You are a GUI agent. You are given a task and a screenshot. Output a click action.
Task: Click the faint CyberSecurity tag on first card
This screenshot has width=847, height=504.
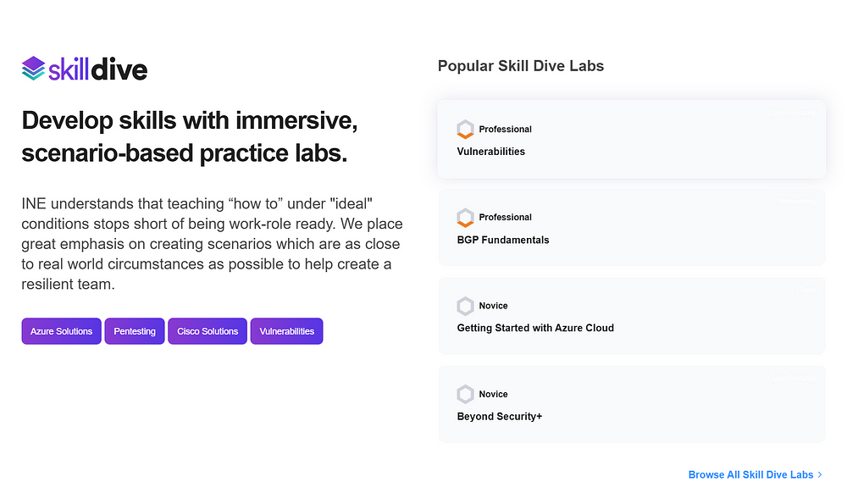[x=792, y=113]
